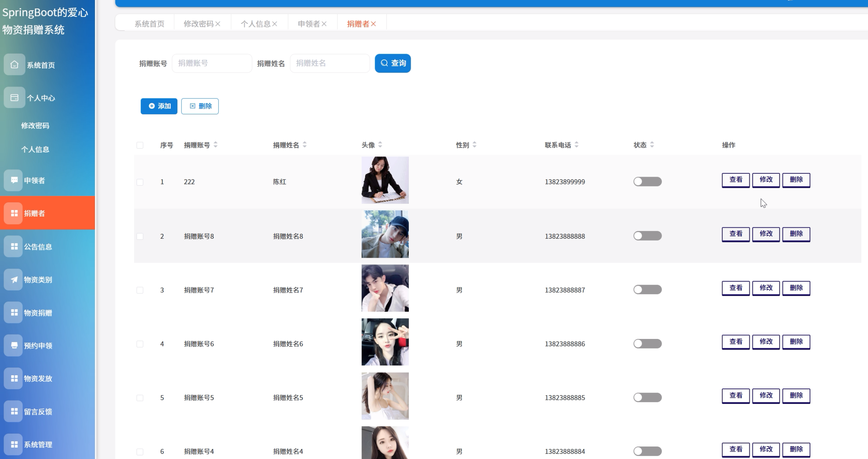Viewport: 868px width, 459px height.
Task: Sort the 状态 column via its arrows
Action: coord(652,145)
